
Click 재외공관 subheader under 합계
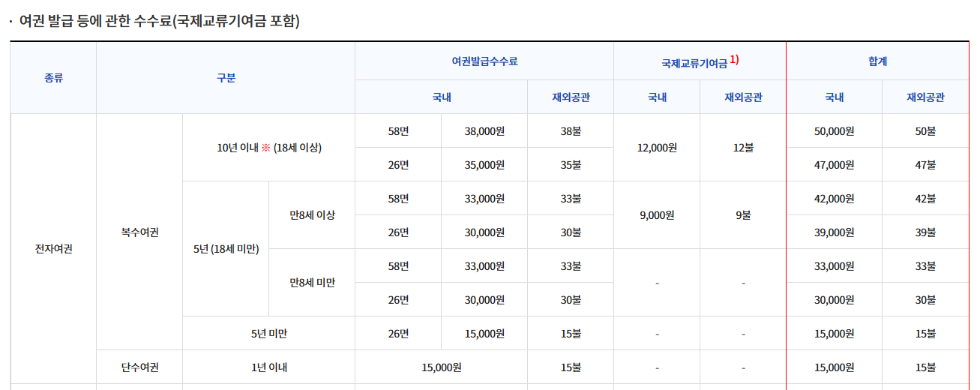(925, 97)
